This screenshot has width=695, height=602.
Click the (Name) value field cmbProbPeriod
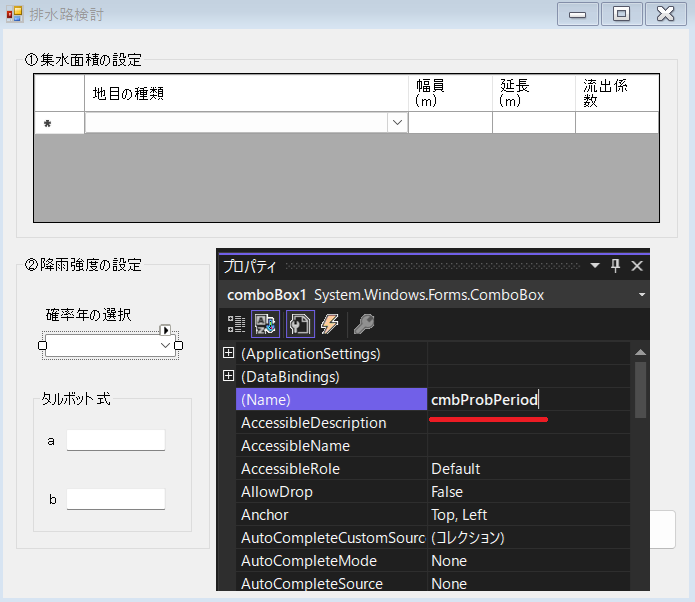(528, 400)
